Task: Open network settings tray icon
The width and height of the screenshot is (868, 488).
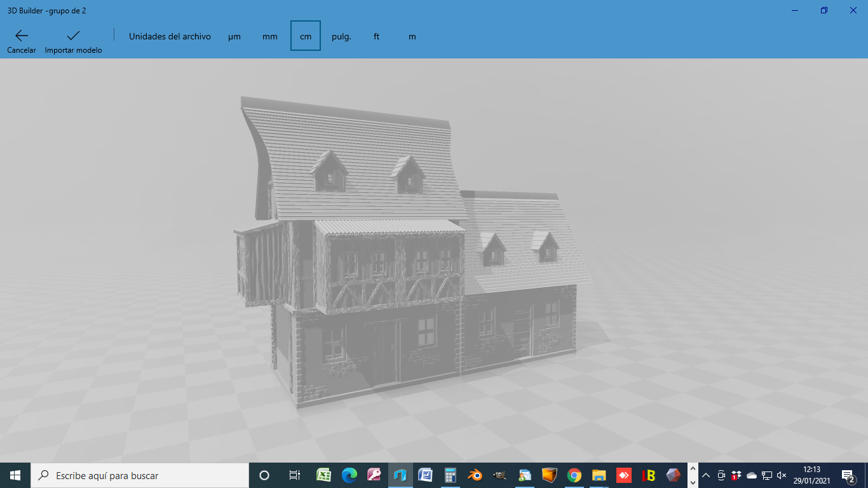Action: [767, 475]
